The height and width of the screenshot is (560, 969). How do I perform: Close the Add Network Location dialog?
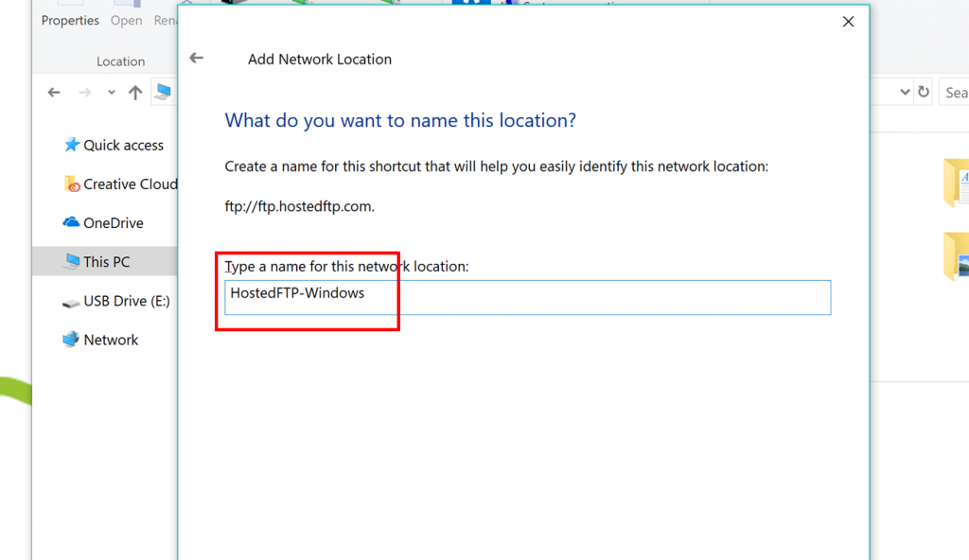click(x=848, y=22)
